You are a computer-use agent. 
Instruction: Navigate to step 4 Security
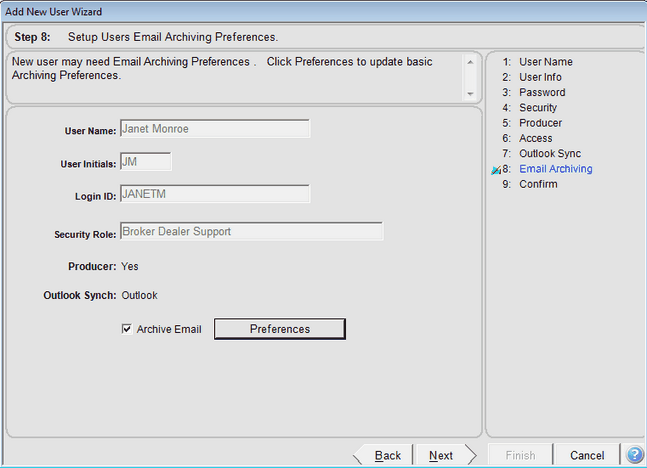pos(538,108)
